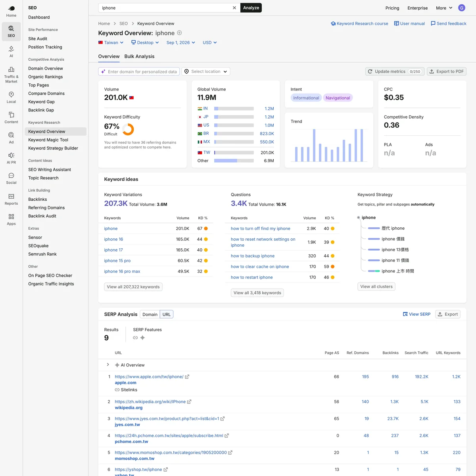
Task: Open Traffic & Market section
Action: point(11,74)
